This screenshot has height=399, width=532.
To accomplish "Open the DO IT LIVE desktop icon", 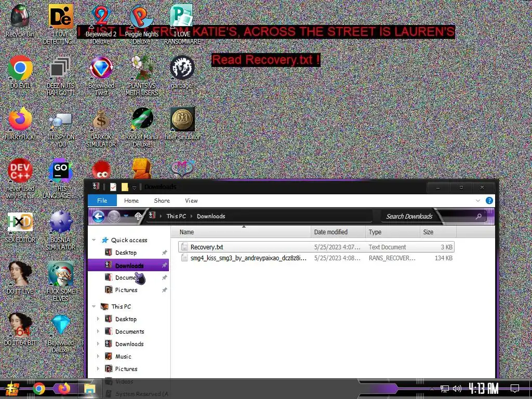I will point(20,277).
